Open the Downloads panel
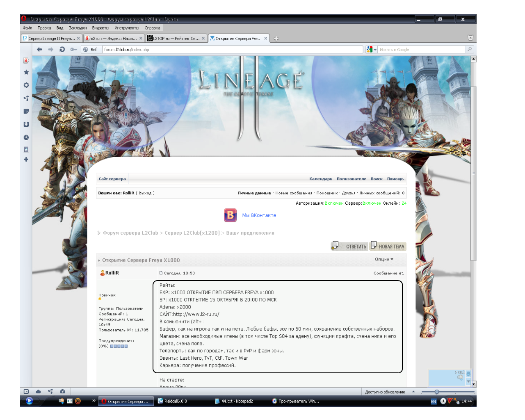Viewport: 525px width, 420px height. point(26,124)
